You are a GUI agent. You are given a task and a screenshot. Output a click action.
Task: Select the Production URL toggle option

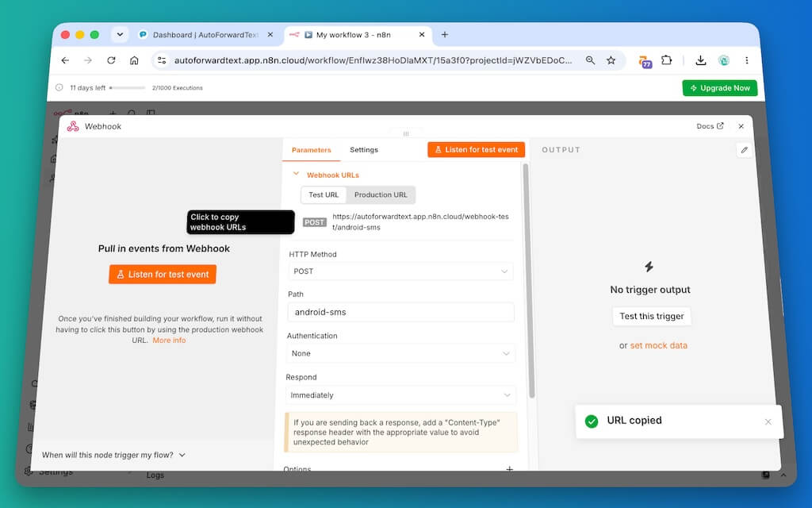point(381,195)
